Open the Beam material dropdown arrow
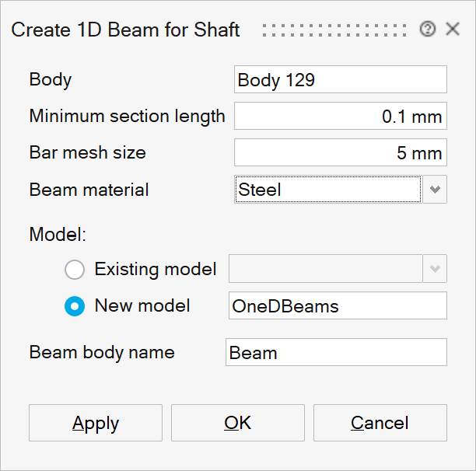 coord(435,189)
